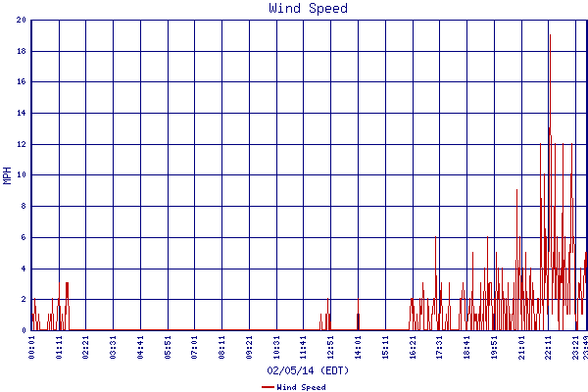The image size is (588, 392).
Task: Click the 10:31 time label
Action: click(x=276, y=347)
